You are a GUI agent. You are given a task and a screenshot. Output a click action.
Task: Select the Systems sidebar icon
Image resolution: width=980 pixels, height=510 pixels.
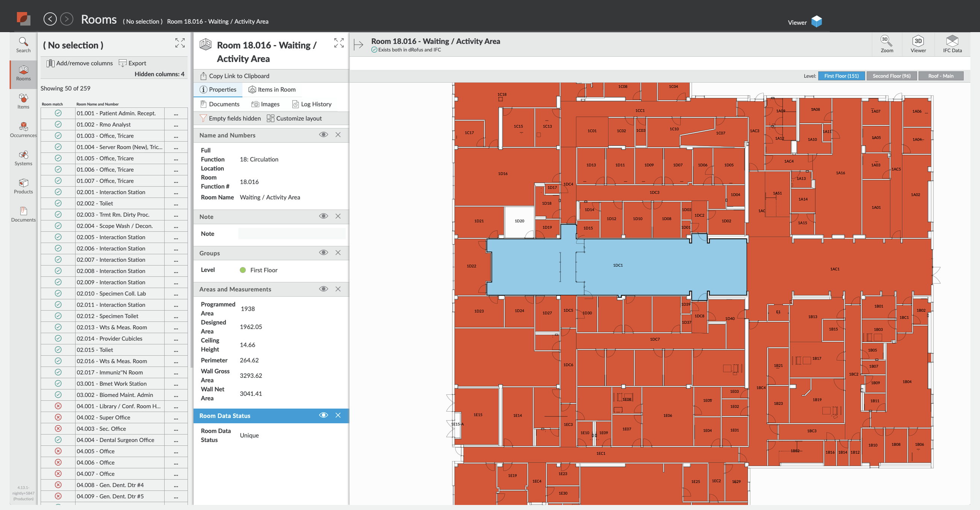(x=23, y=157)
